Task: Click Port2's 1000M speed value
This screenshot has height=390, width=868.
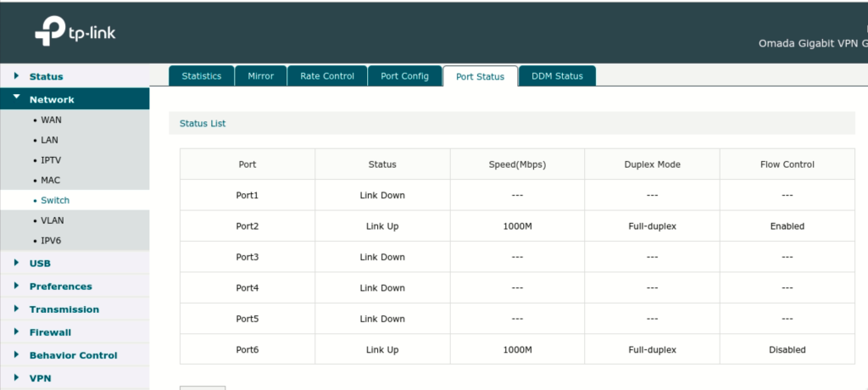Action: click(x=518, y=226)
